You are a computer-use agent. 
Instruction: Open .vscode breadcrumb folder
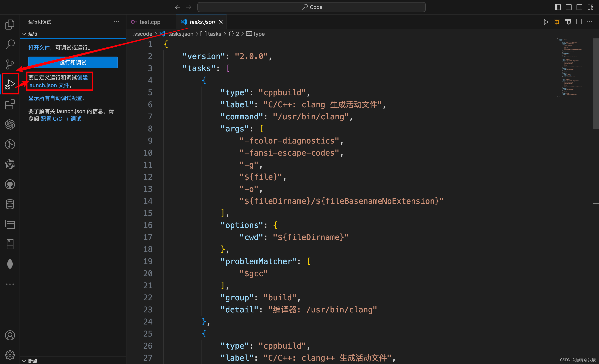coord(143,34)
